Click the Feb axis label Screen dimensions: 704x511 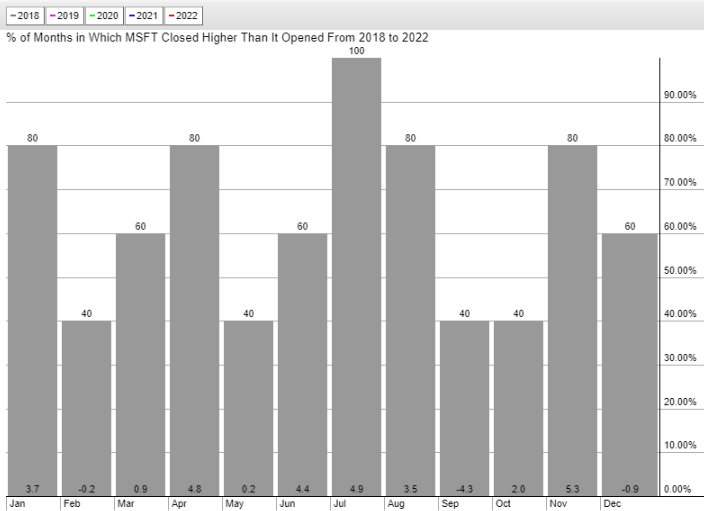[x=72, y=504]
